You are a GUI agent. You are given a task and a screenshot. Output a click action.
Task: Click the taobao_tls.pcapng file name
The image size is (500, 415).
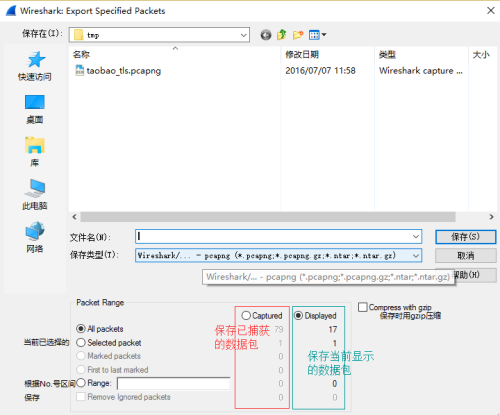124,71
